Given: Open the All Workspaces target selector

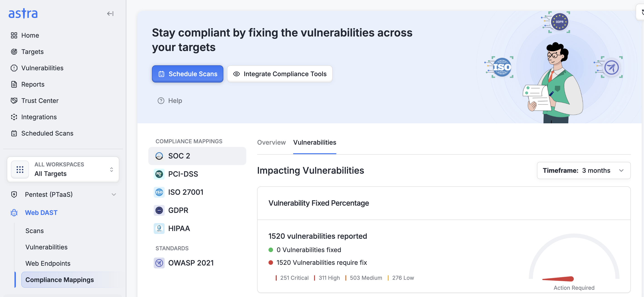Looking at the screenshot, I should [x=63, y=169].
